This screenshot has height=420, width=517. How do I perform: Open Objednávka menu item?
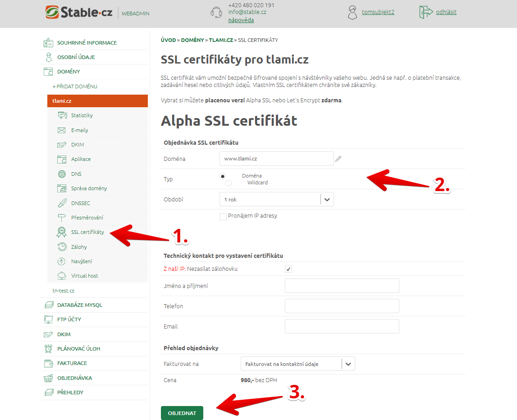tap(74, 378)
